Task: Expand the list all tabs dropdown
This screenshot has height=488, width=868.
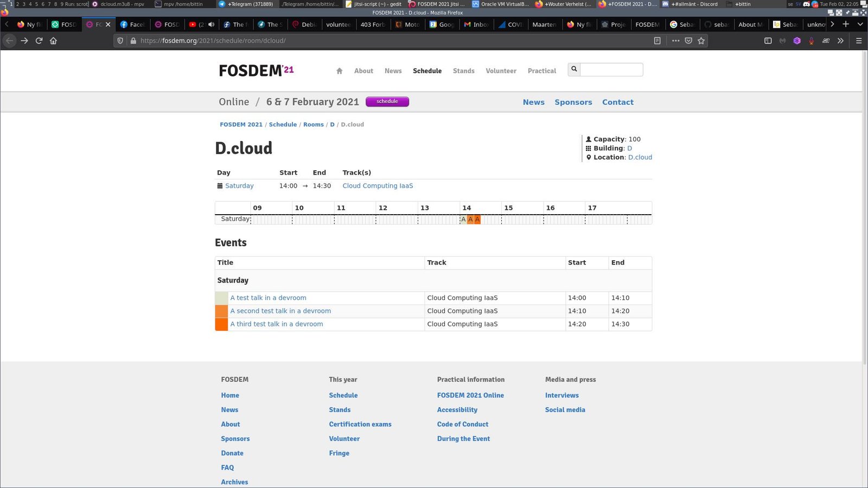Action: pos(860,24)
